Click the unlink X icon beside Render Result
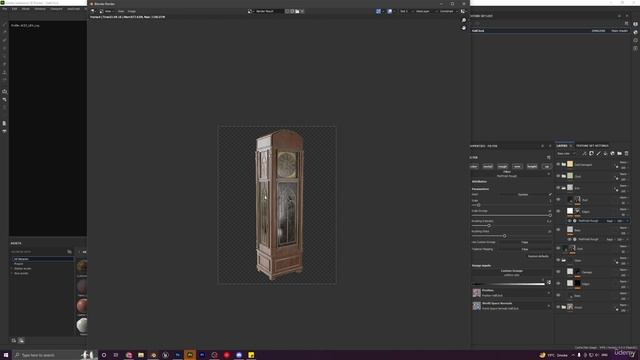The height and width of the screenshot is (360, 640). coord(302,11)
